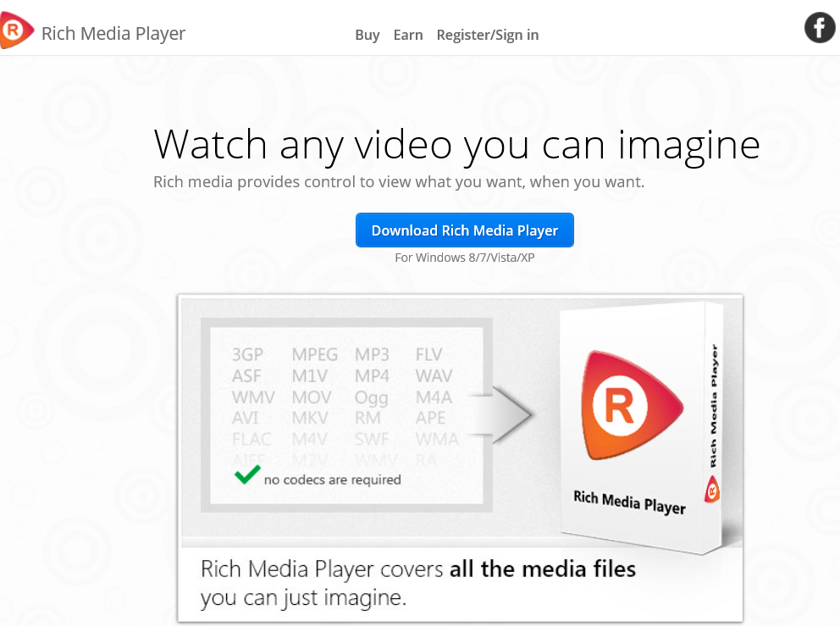Open the Earn menu item
The image size is (840, 627).
[408, 35]
